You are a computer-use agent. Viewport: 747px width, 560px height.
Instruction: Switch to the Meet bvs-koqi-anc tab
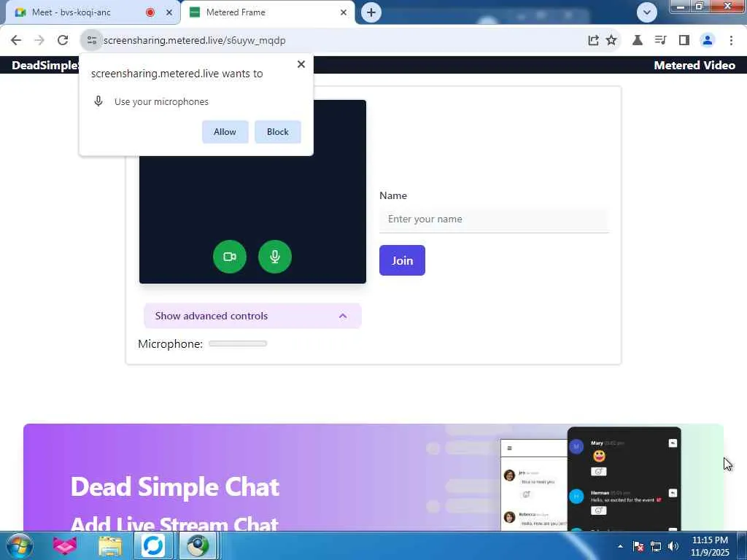pyautogui.click(x=89, y=12)
